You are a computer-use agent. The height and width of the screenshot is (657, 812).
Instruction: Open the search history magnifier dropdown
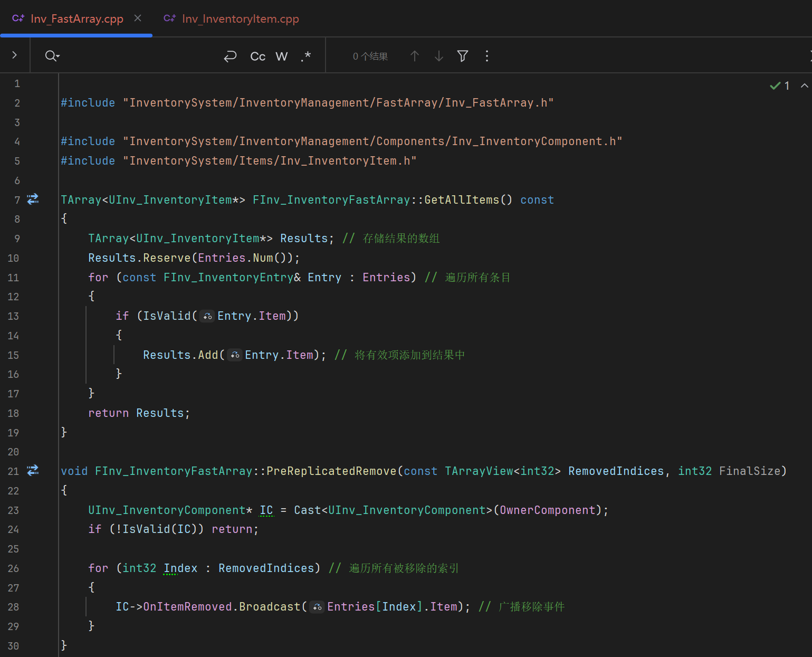(x=52, y=56)
